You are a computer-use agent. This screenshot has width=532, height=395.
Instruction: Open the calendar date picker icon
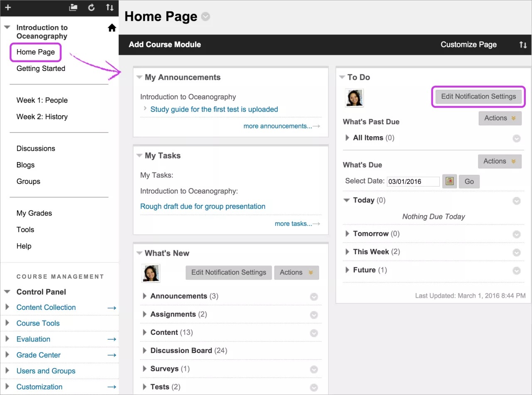[449, 182]
